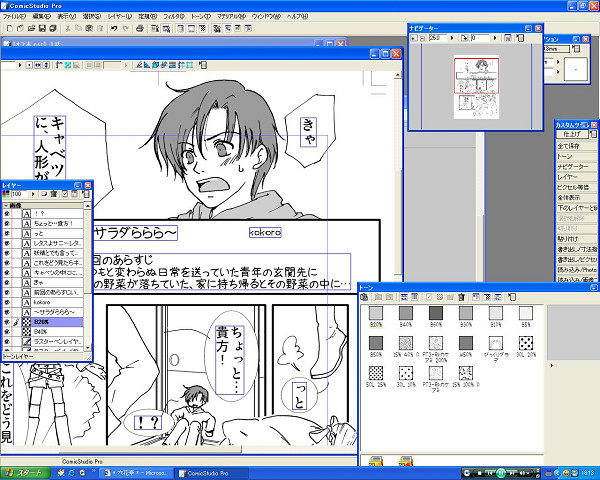Click the zoom-out minus icon in Navigator panel
600x480 pixels.
click(422, 38)
